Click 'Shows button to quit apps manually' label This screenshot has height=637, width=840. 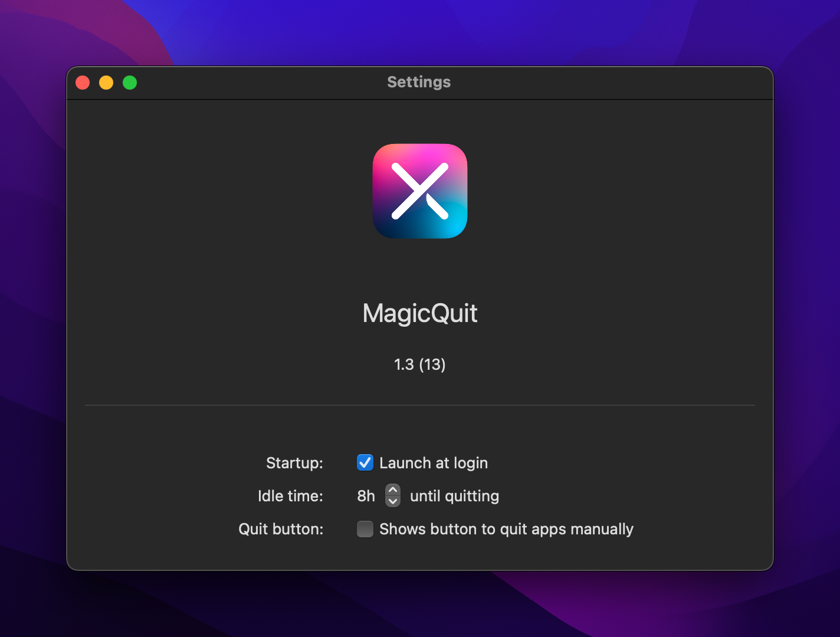[x=506, y=529]
